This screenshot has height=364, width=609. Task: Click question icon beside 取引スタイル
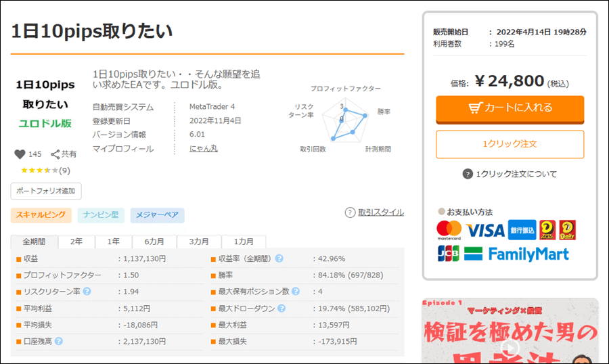point(350,212)
